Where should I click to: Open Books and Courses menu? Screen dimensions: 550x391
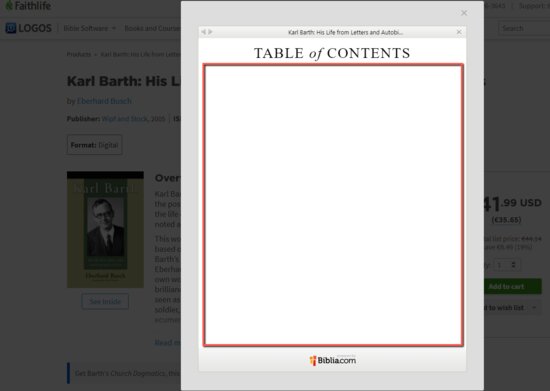point(153,28)
